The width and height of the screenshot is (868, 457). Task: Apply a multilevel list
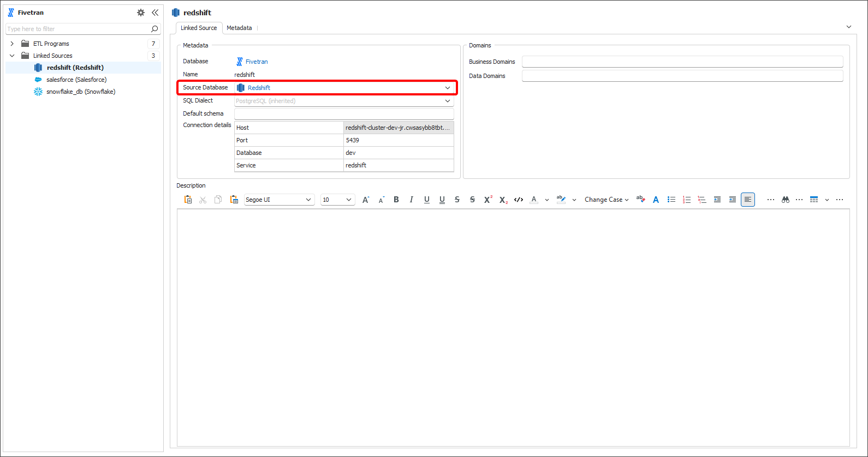pos(702,200)
